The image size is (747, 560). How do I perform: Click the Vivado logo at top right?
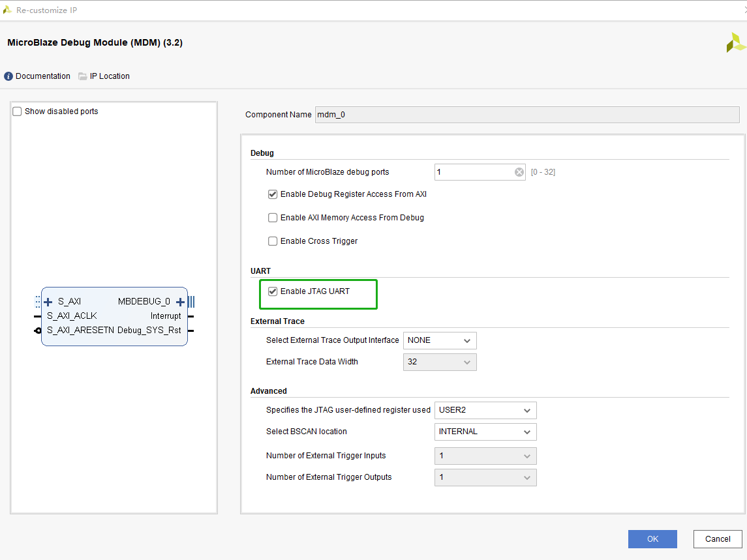click(735, 42)
